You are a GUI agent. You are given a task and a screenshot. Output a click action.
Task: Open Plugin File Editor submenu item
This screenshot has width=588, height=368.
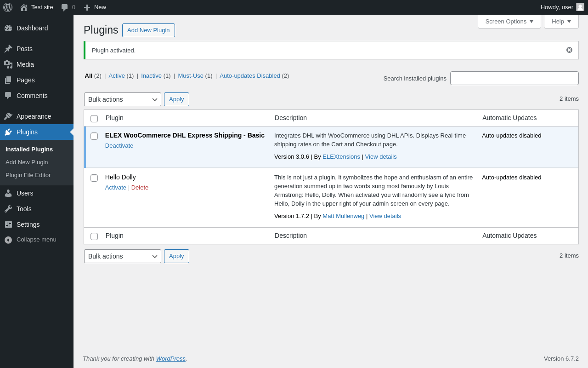click(x=28, y=175)
